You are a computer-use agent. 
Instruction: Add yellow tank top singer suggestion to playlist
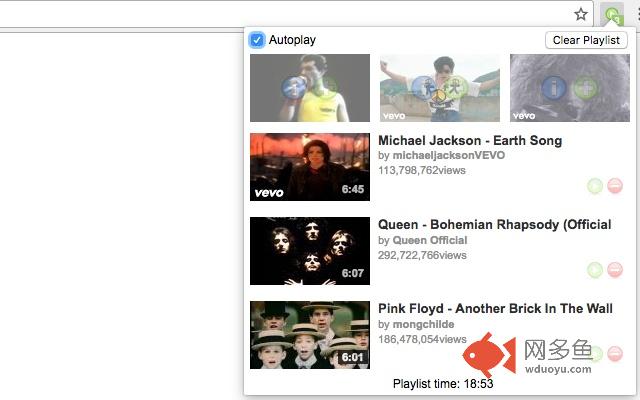(x=325, y=88)
